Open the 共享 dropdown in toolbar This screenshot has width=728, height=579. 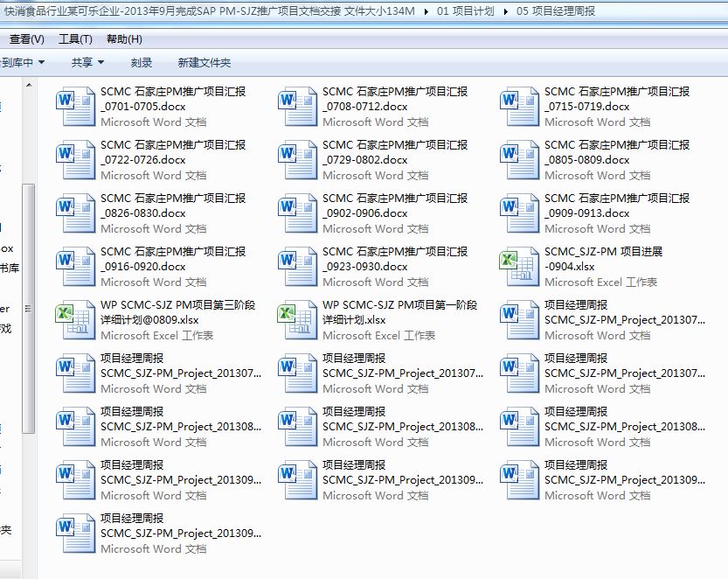point(87,62)
